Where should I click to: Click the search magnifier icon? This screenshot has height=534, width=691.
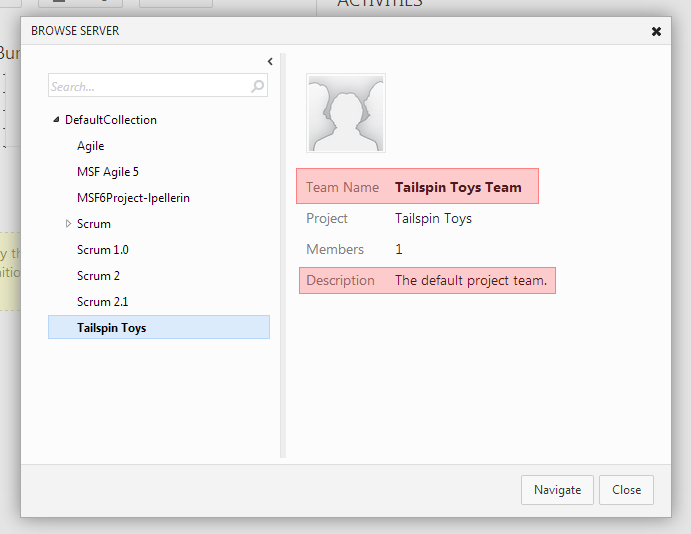tap(257, 86)
